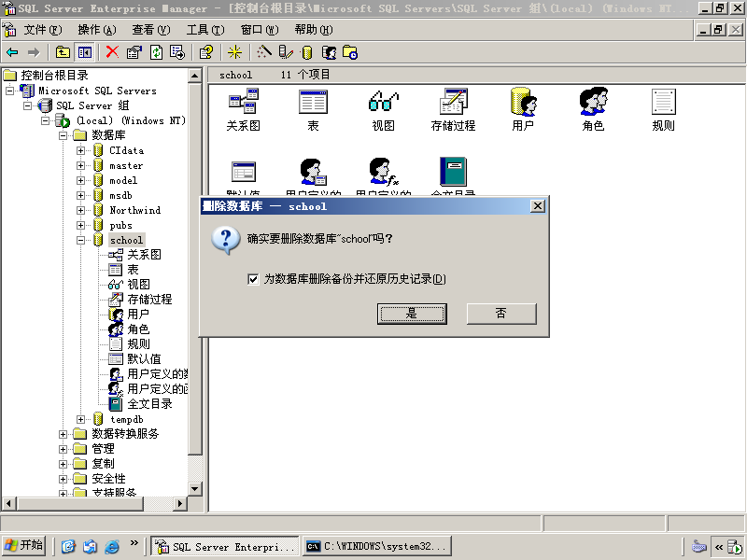Expand the model database node
This screenshot has width=747, height=560.
tap(80, 180)
